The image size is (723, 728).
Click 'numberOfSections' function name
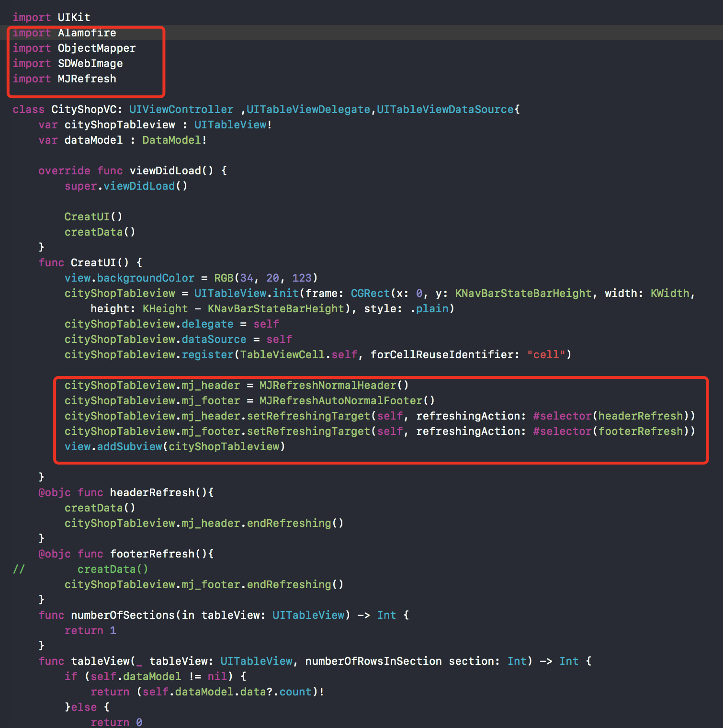(123, 615)
